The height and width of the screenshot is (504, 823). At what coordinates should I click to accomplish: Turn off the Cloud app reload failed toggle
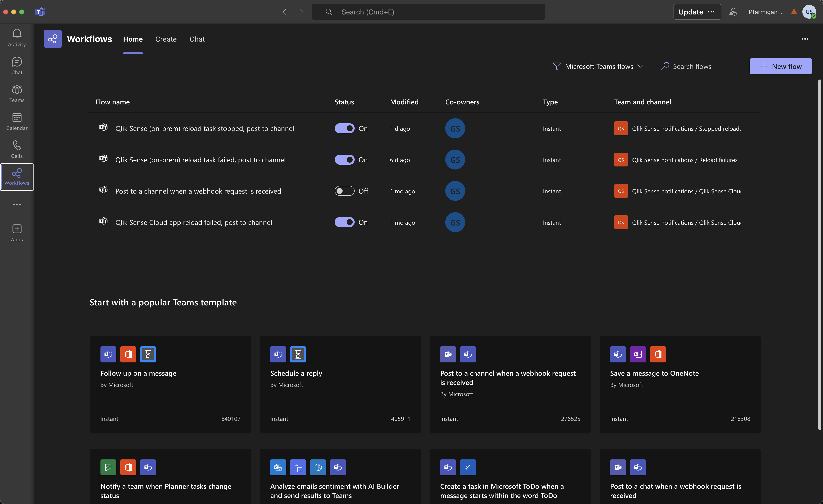tap(344, 222)
